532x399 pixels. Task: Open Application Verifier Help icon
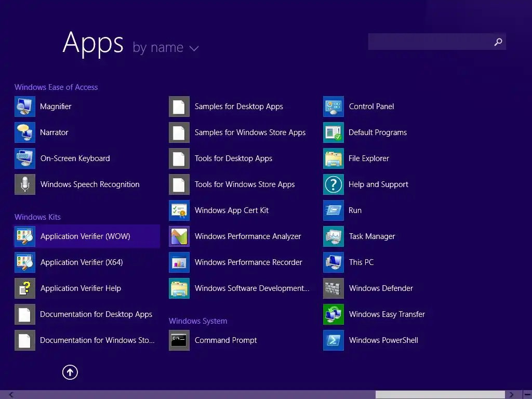pyautogui.click(x=25, y=288)
